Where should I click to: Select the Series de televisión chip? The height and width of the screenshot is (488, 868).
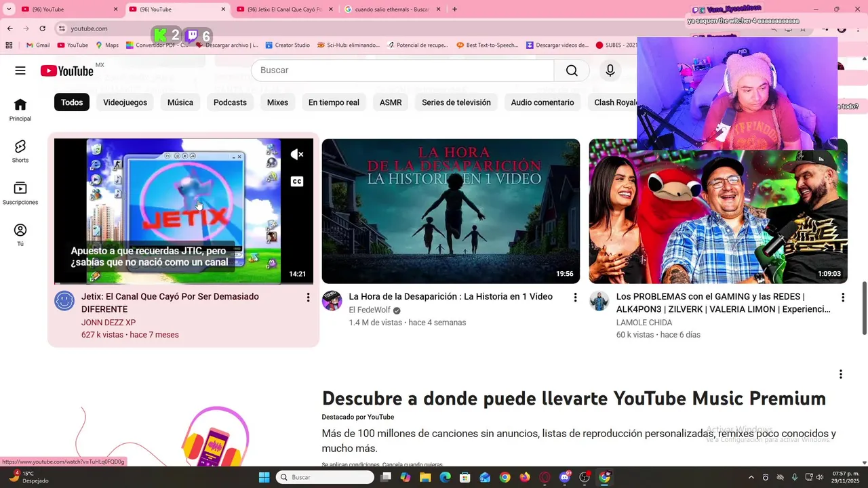pyautogui.click(x=456, y=102)
